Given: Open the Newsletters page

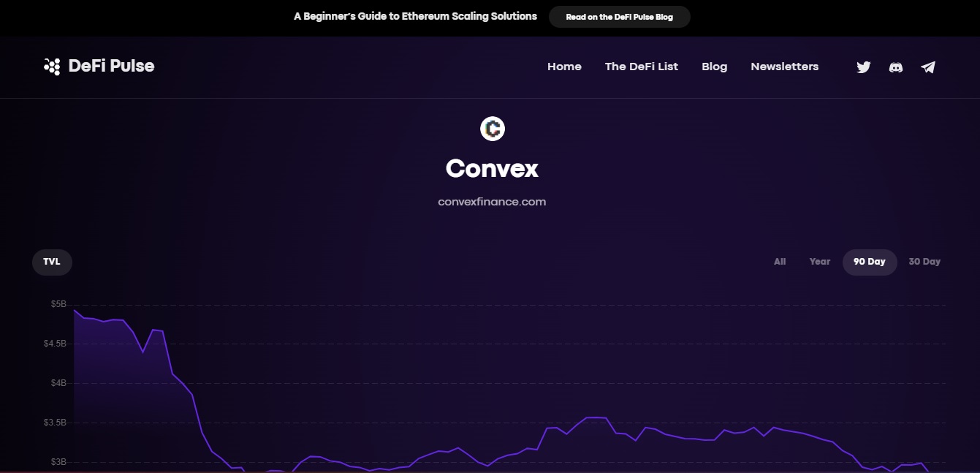Looking at the screenshot, I should [784, 67].
